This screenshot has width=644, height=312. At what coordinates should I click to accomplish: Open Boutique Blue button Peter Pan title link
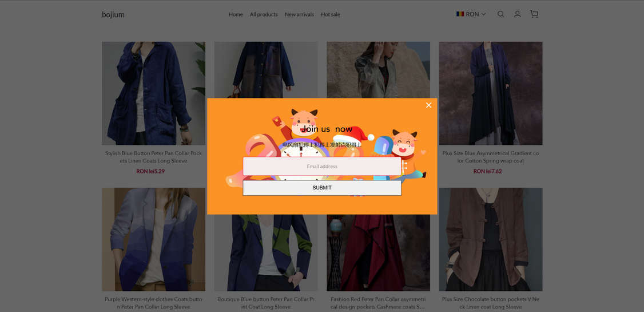[266, 303]
